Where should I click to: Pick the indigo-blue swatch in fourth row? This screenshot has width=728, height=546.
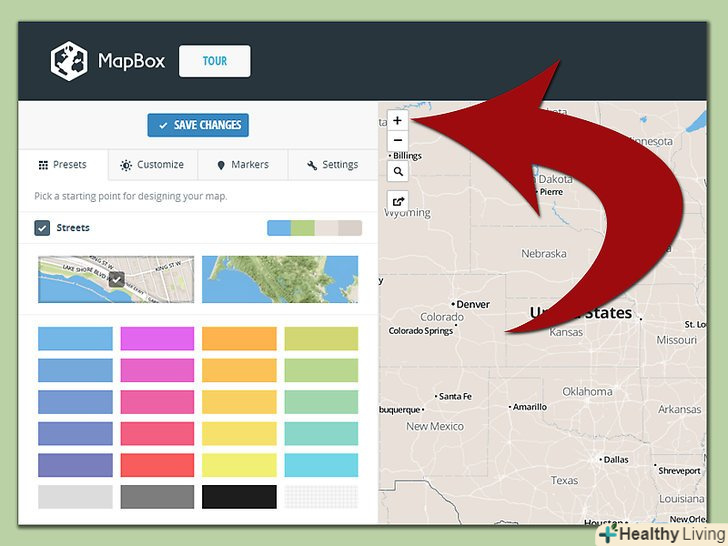[x=75, y=433]
